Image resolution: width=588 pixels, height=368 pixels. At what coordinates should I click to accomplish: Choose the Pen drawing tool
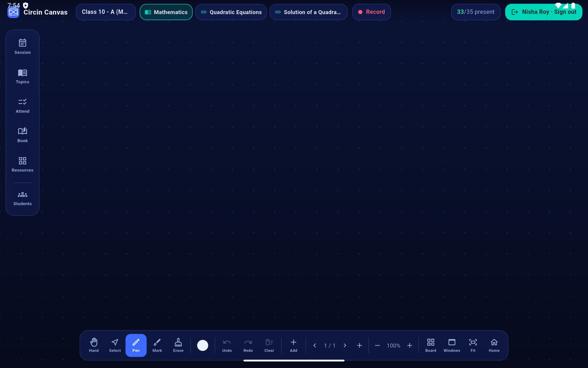136,345
